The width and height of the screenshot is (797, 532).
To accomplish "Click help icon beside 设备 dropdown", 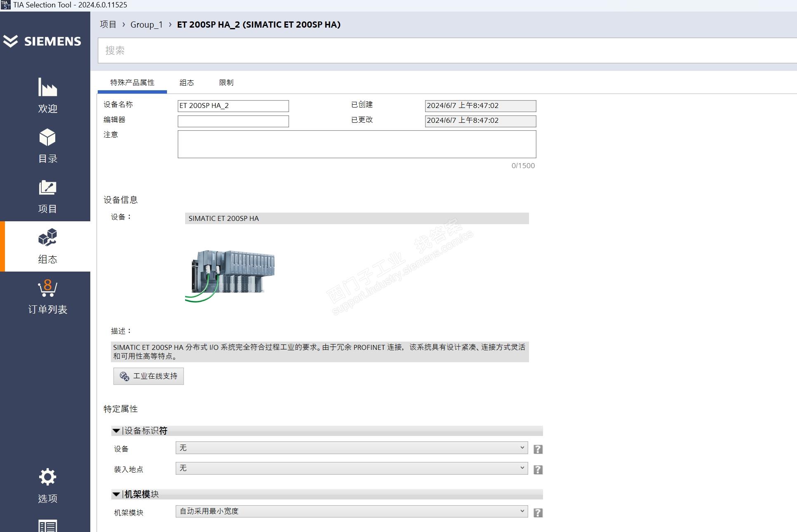I will [538, 449].
